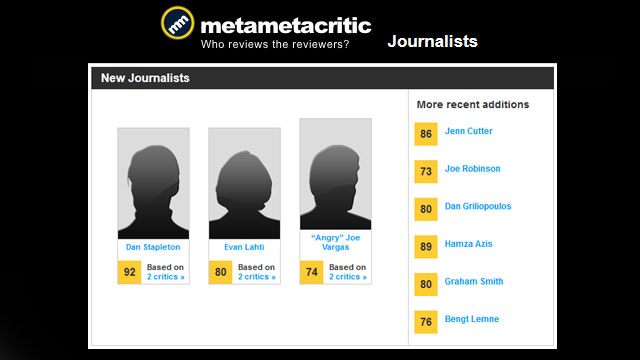Open the "Angry" Joe Vargas name link
The height and width of the screenshot is (360, 640).
pyautogui.click(x=336, y=242)
